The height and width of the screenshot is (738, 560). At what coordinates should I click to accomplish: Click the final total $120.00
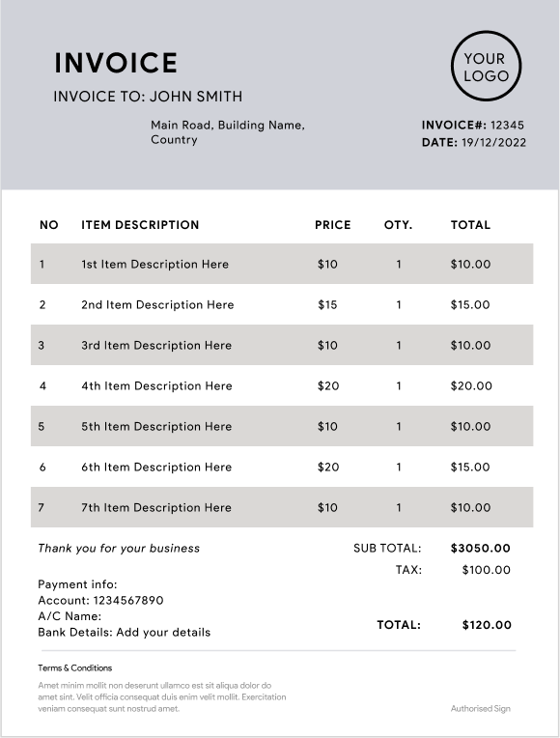click(487, 625)
